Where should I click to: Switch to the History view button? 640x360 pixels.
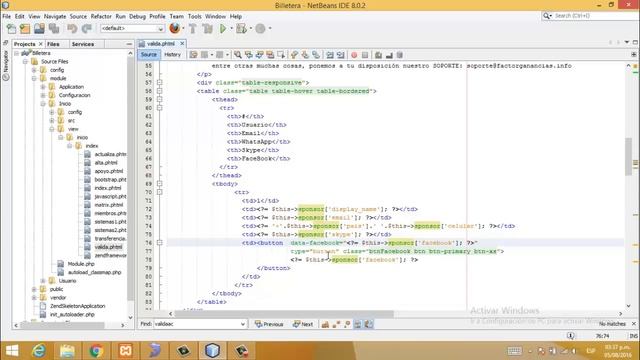tap(172, 55)
